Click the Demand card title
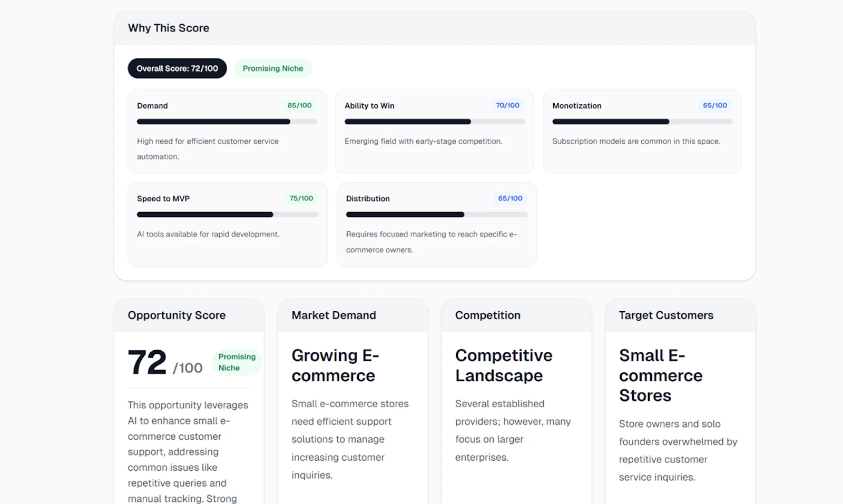This screenshot has height=504, width=843. click(152, 105)
